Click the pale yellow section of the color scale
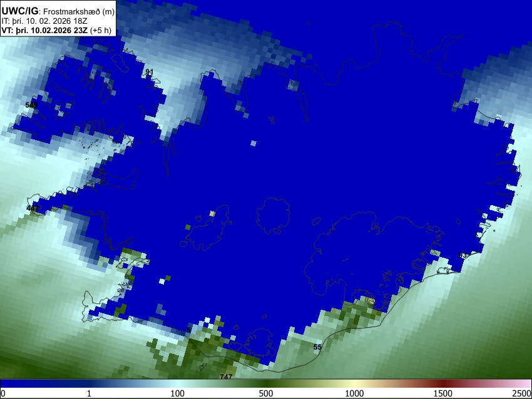 tap(354, 383)
